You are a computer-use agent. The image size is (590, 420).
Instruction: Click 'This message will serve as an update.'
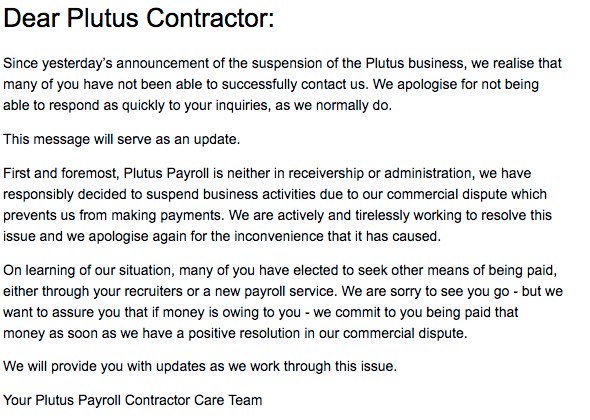122,139
